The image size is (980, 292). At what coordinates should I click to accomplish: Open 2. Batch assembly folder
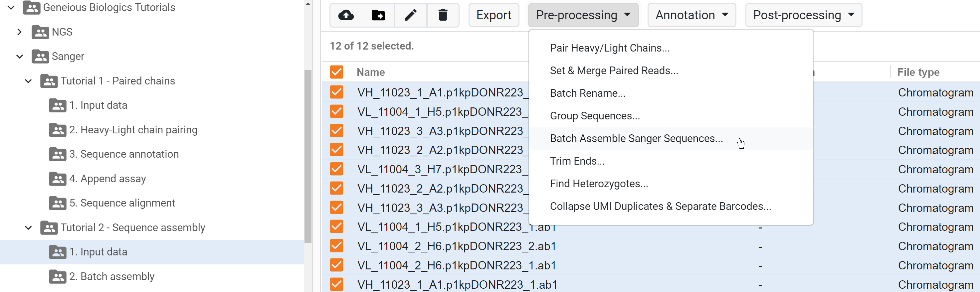point(111,276)
